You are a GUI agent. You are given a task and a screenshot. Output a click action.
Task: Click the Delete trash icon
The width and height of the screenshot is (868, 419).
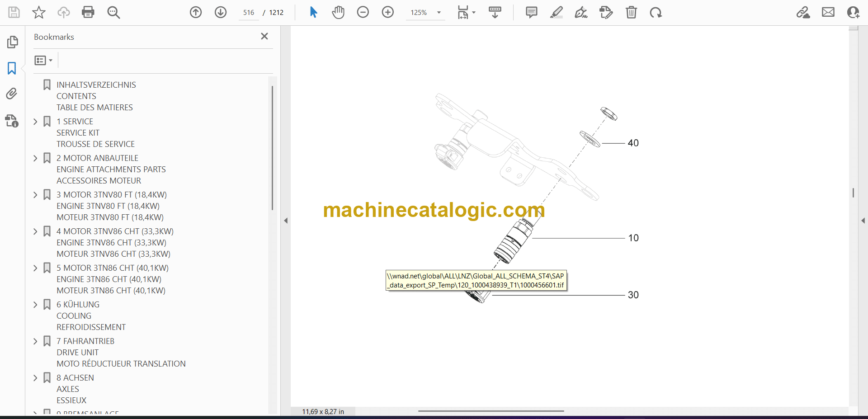tap(631, 12)
